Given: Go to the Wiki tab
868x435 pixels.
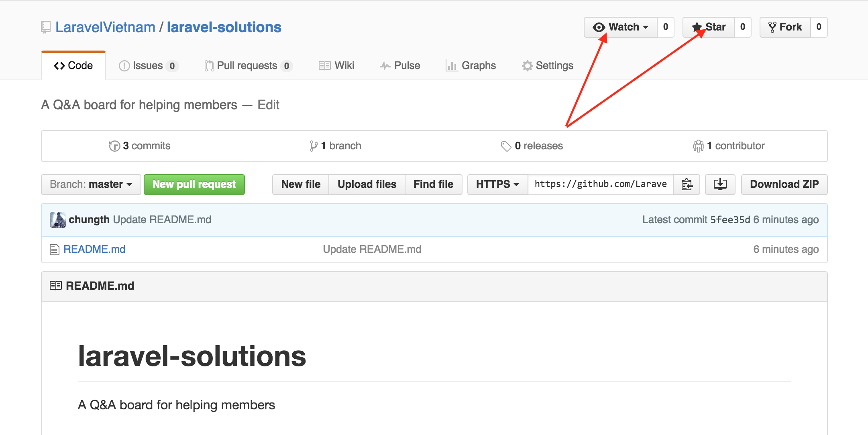Looking at the screenshot, I should (x=336, y=66).
